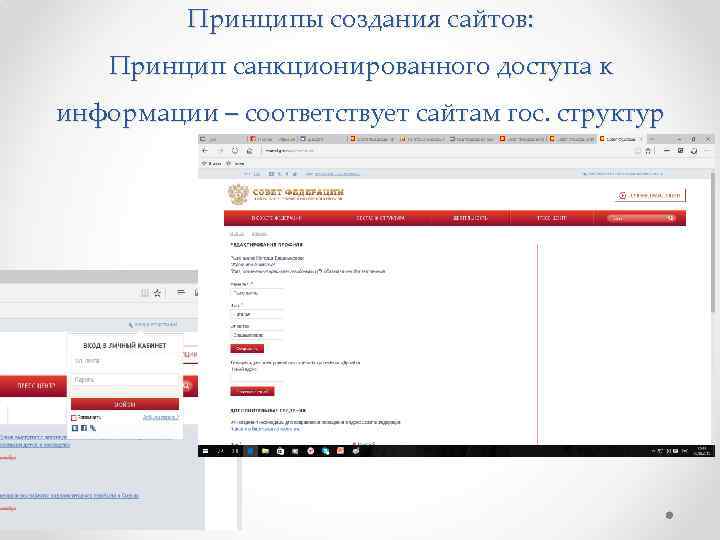Click the personal cabinet link above login popup
Screen dimensions: 720x540
(153, 324)
